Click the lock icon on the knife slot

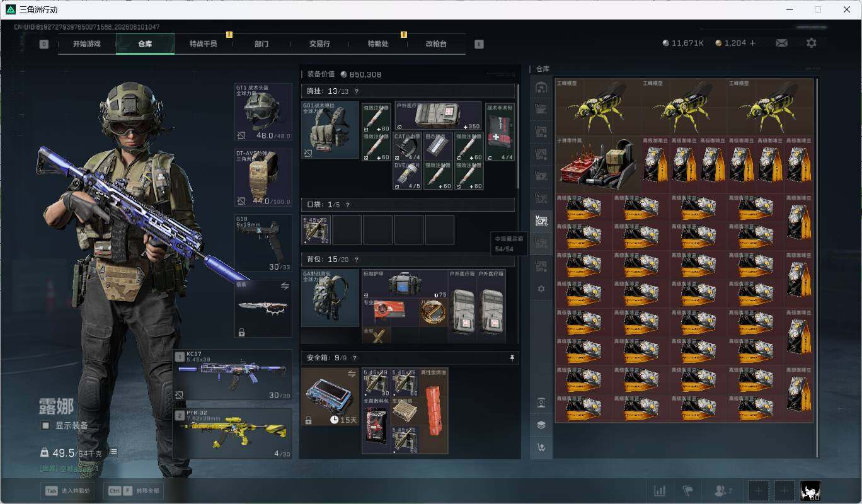(x=241, y=333)
